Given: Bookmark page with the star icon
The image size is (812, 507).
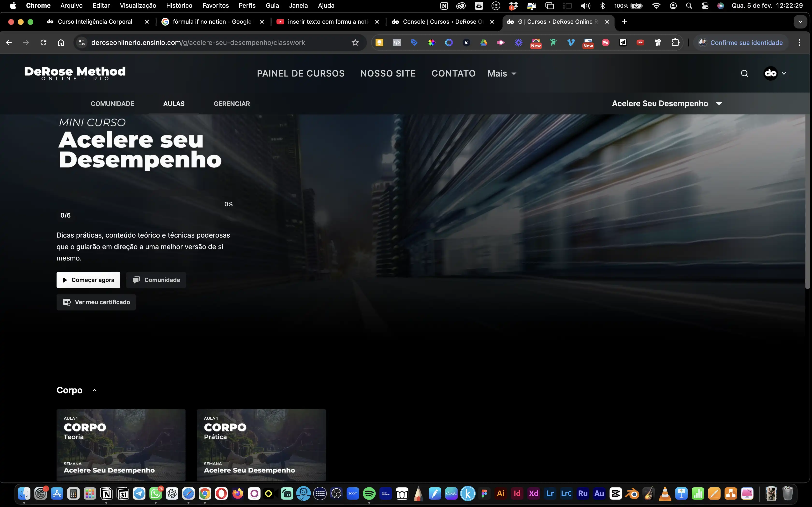Looking at the screenshot, I should tap(355, 42).
